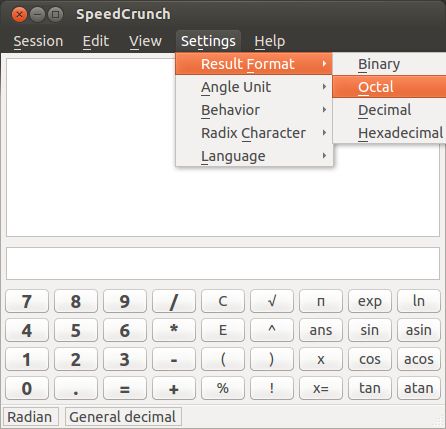
Task: Insert the ans variable key
Action: (321, 330)
